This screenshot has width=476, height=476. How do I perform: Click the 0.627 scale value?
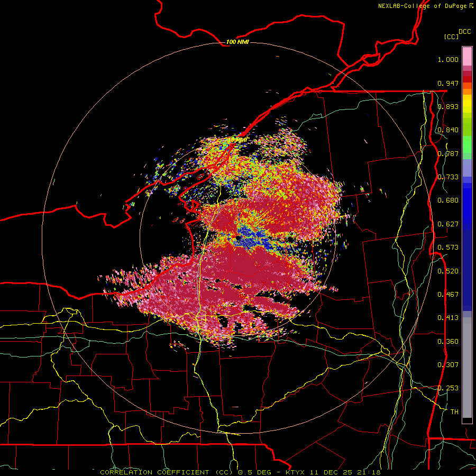click(448, 224)
